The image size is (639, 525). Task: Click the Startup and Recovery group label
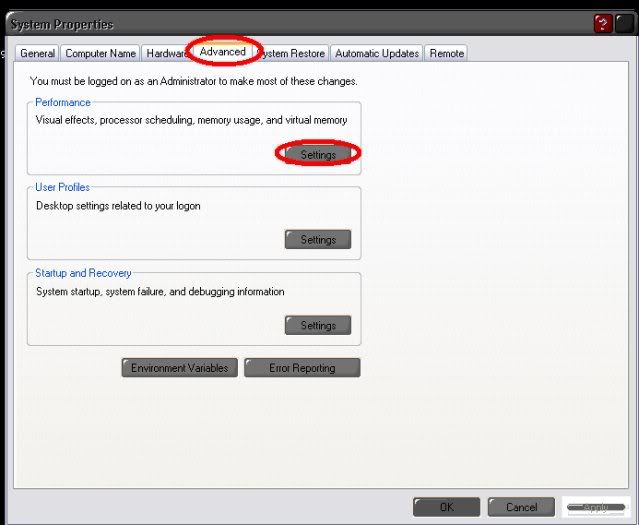pyautogui.click(x=83, y=273)
